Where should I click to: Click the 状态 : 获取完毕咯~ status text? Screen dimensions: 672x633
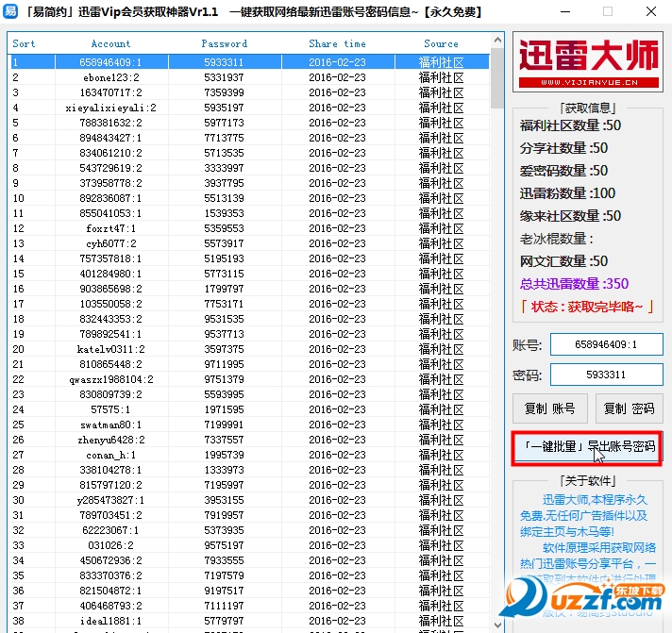point(587,307)
